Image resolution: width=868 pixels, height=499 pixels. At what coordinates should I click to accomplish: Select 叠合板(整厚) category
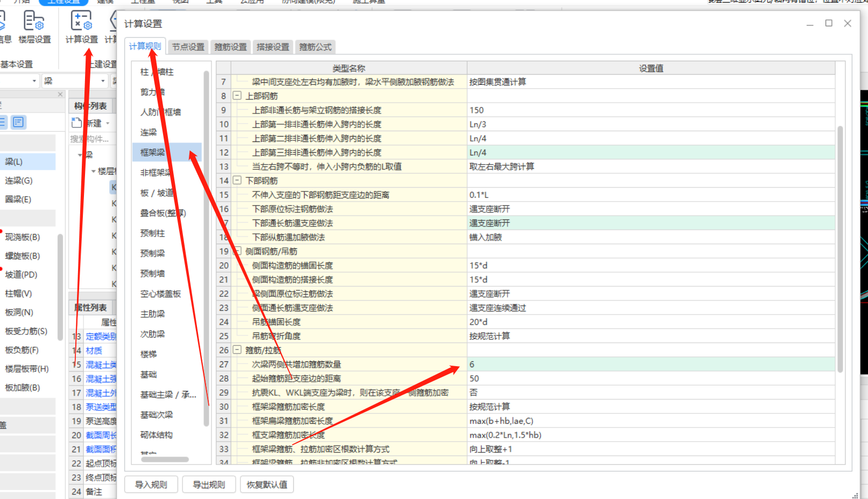(x=163, y=213)
